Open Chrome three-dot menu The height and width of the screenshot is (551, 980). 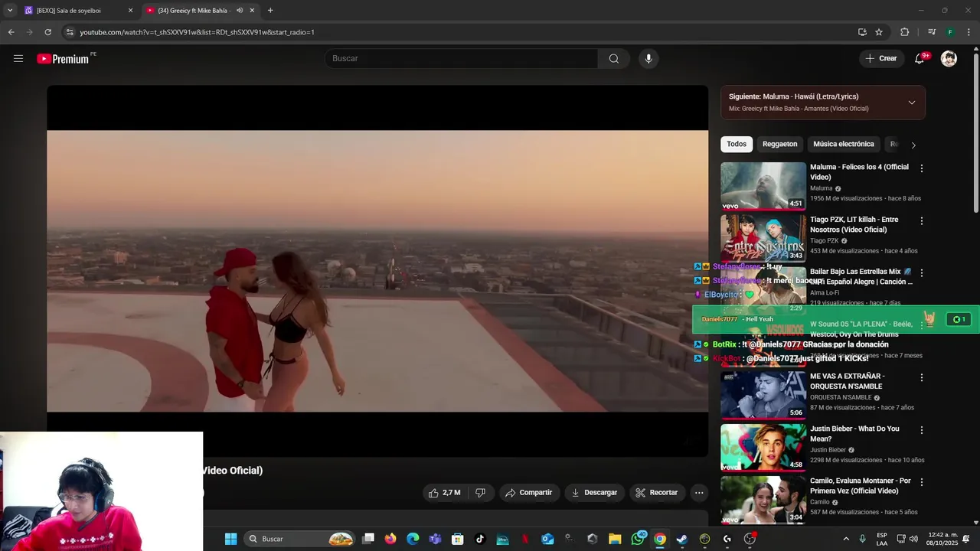pos(969,32)
